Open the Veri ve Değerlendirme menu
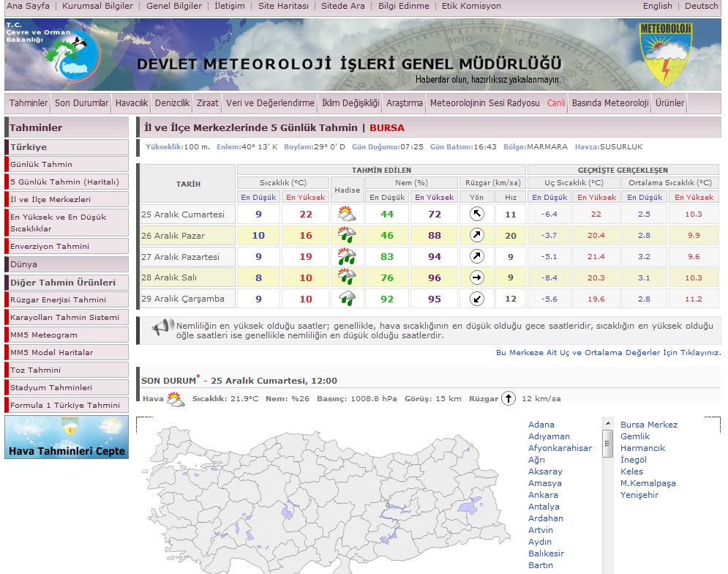The height and width of the screenshot is (574, 728). pos(270,102)
